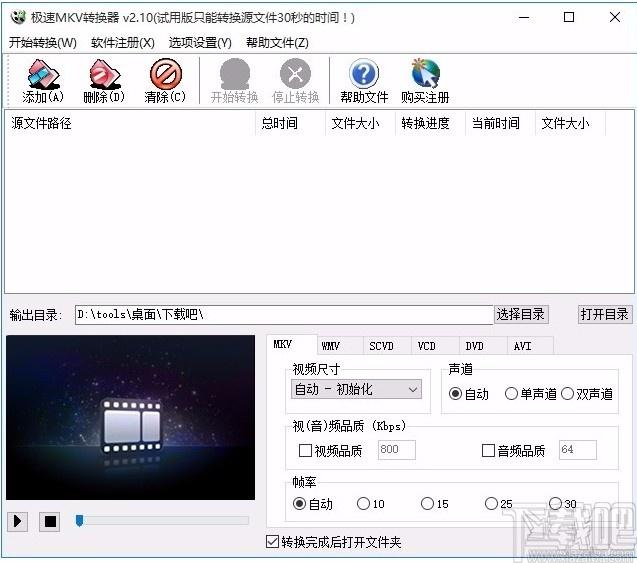The width and height of the screenshot is (637, 563).
Task: Click the 当前时间 column header
Action: 500,123
